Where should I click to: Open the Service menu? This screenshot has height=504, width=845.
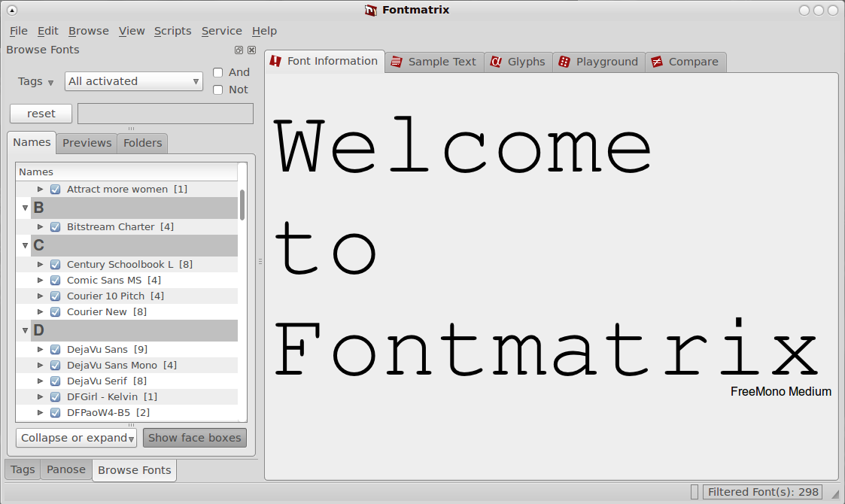coord(221,32)
